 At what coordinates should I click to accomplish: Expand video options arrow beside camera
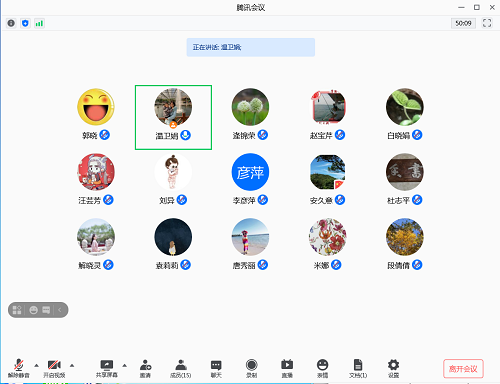(72, 365)
